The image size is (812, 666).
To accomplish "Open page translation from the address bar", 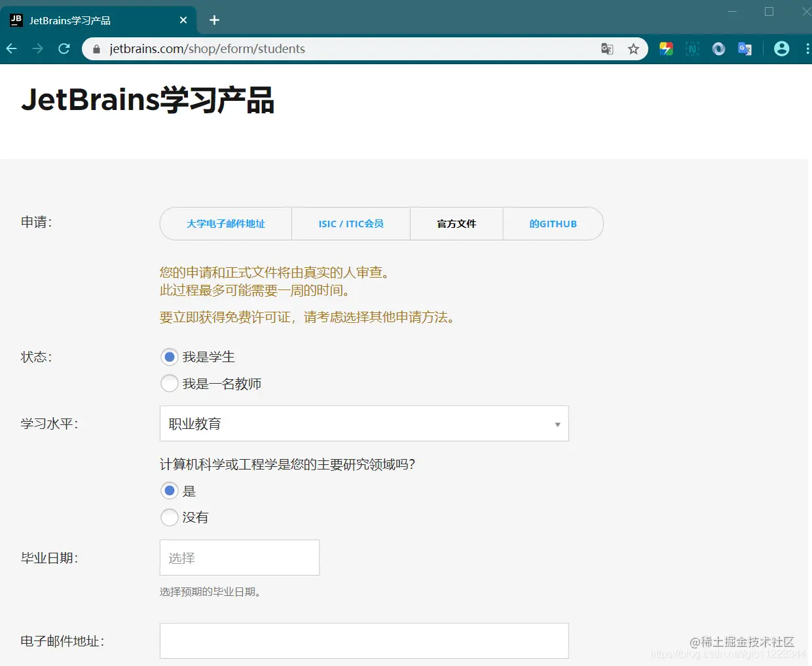I will [606, 48].
